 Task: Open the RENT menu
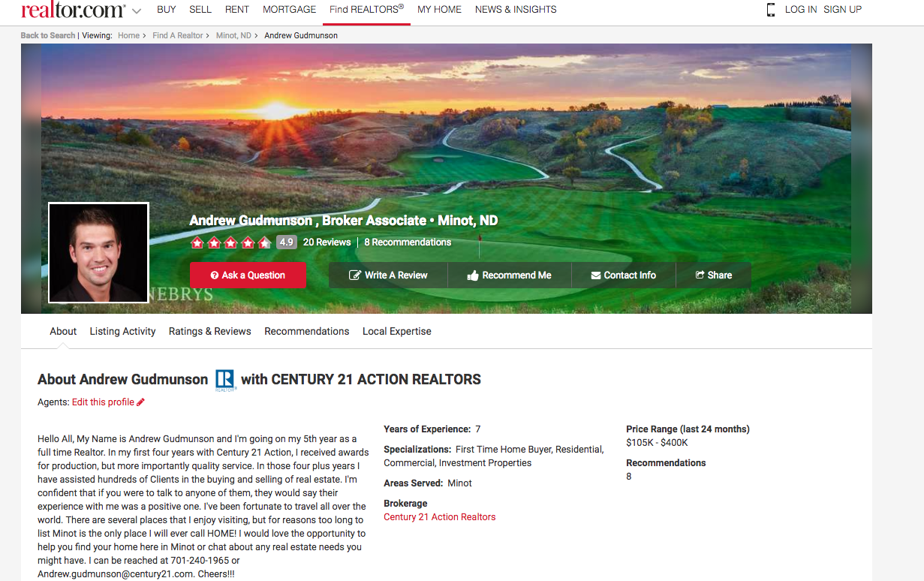pyautogui.click(x=237, y=10)
